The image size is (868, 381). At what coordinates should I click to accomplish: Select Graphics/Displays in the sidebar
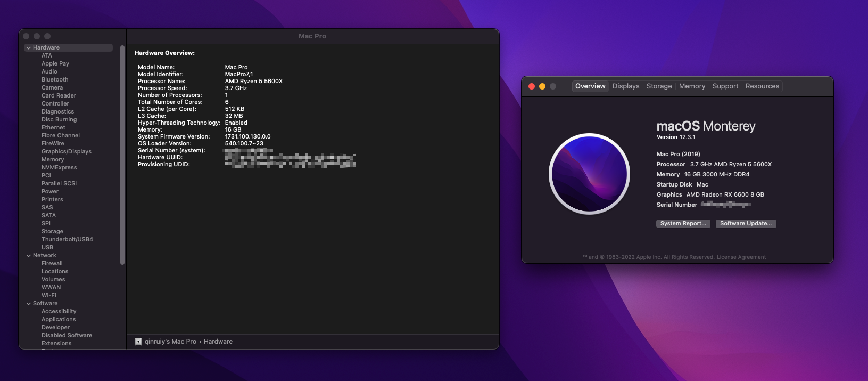click(67, 152)
